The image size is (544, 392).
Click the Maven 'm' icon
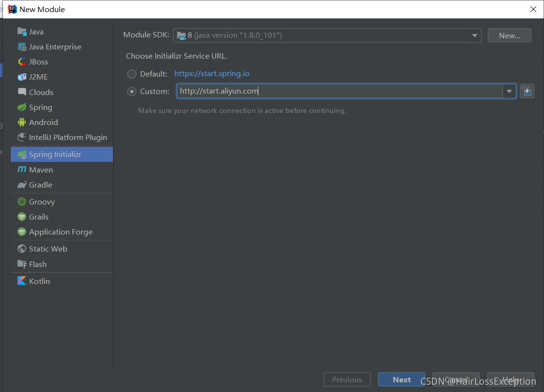(x=22, y=170)
